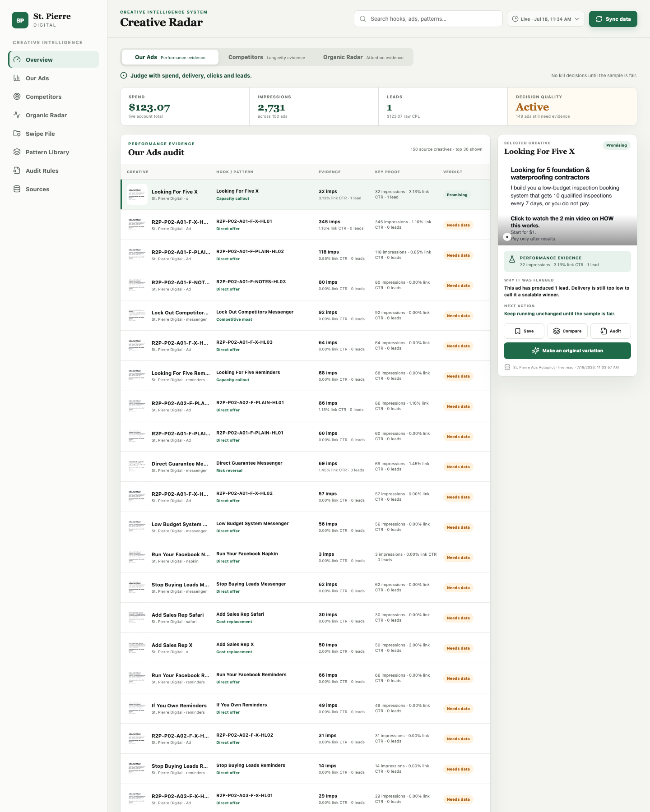Focus the Search hooks, ads, patterns field

point(428,19)
